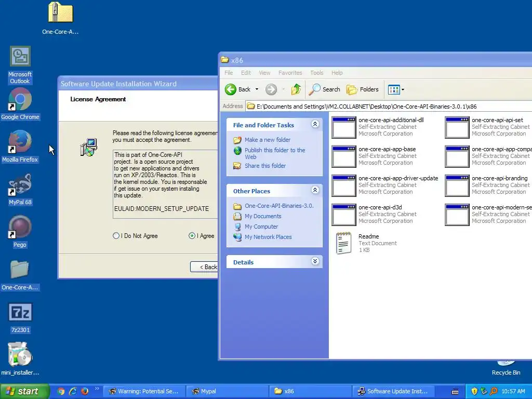532x399 pixels.
Task: Switch to Warning: Potential Se taskbar item
Action: click(x=144, y=391)
